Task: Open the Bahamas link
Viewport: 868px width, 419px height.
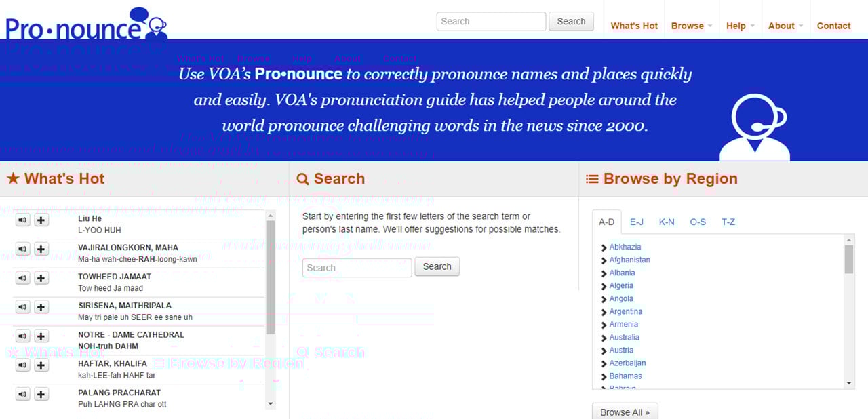Action: click(625, 376)
